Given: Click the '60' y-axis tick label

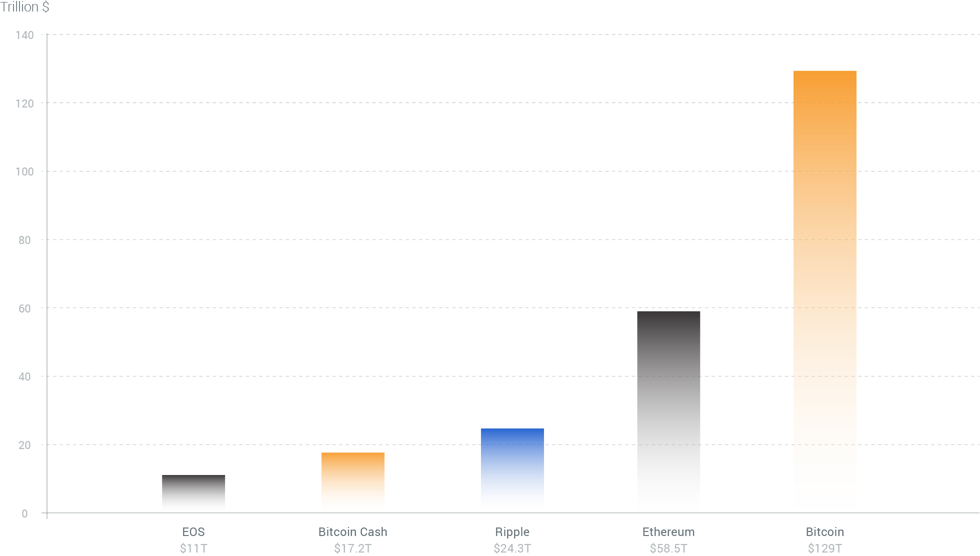Looking at the screenshot, I should [24, 308].
